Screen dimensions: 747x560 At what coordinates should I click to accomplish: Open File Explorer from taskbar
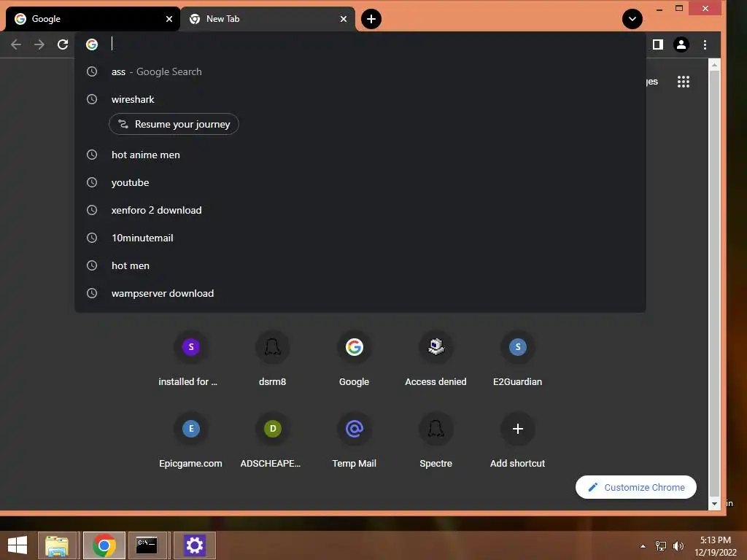pyautogui.click(x=57, y=545)
